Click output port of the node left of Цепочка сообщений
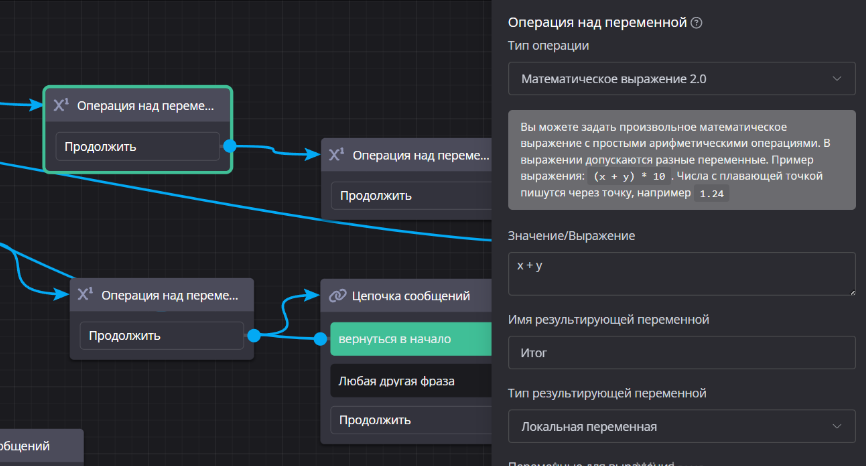The image size is (866, 466). [253, 335]
